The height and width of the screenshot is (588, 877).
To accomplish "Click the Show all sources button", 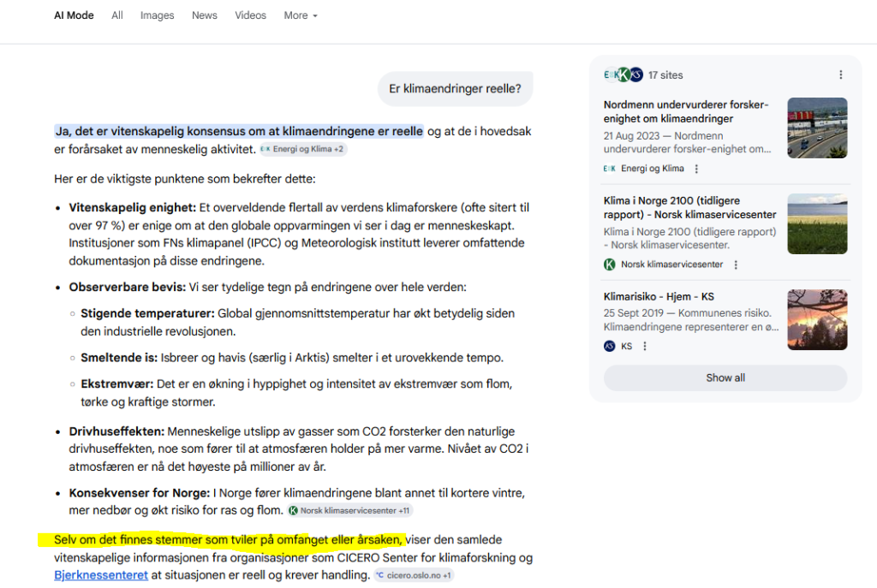I will pyautogui.click(x=725, y=377).
